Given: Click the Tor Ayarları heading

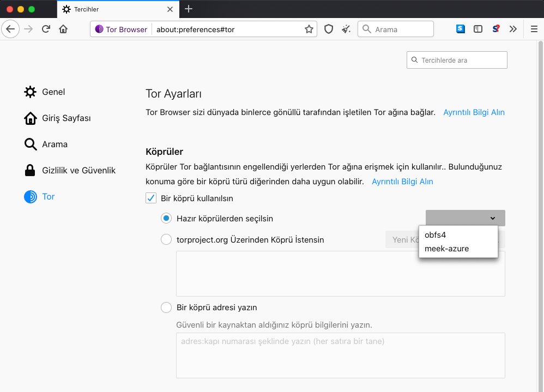Looking at the screenshot, I should (x=173, y=94).
